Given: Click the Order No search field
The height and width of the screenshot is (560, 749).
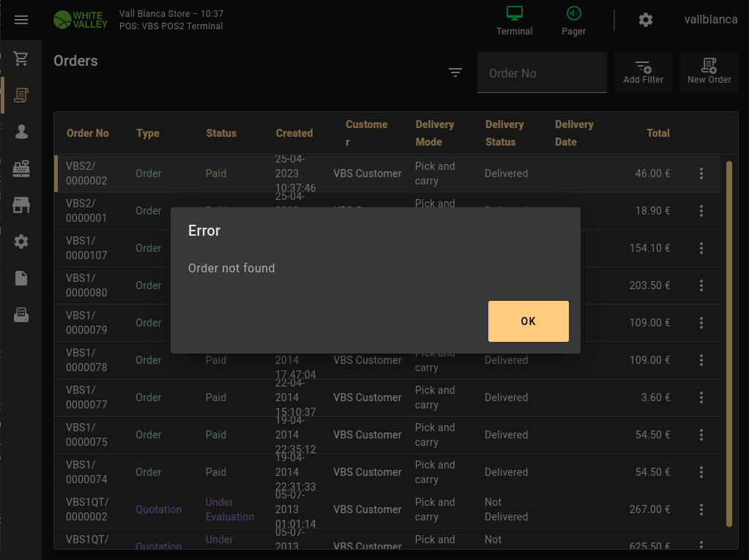Looking at the screenshot, I should coord(542,73).
